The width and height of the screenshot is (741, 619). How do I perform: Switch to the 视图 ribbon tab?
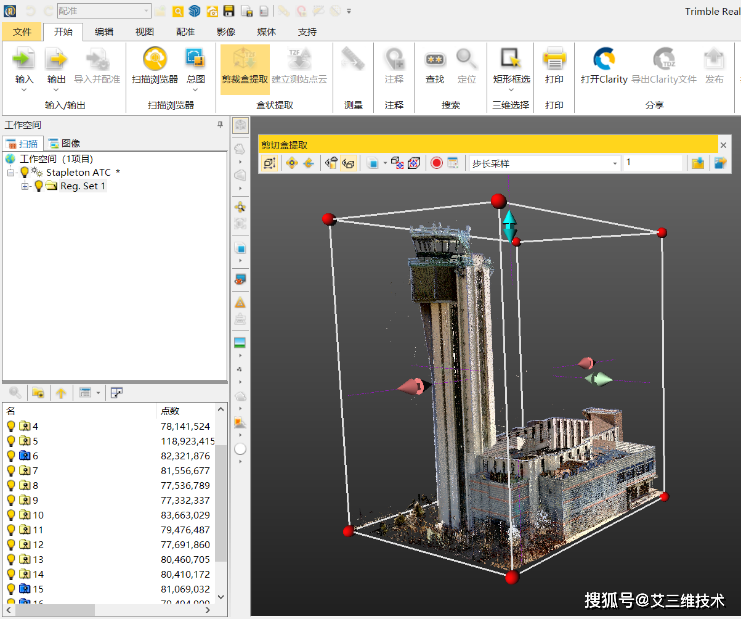(x=145, y=32)
